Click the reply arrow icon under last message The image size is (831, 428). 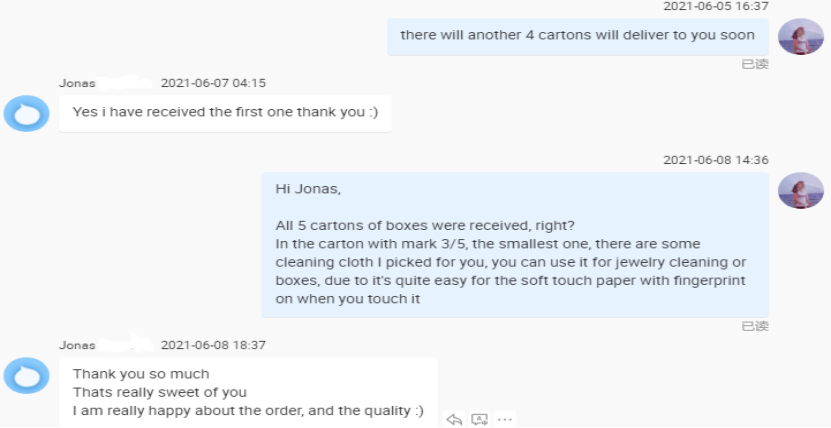click(454, 420)
